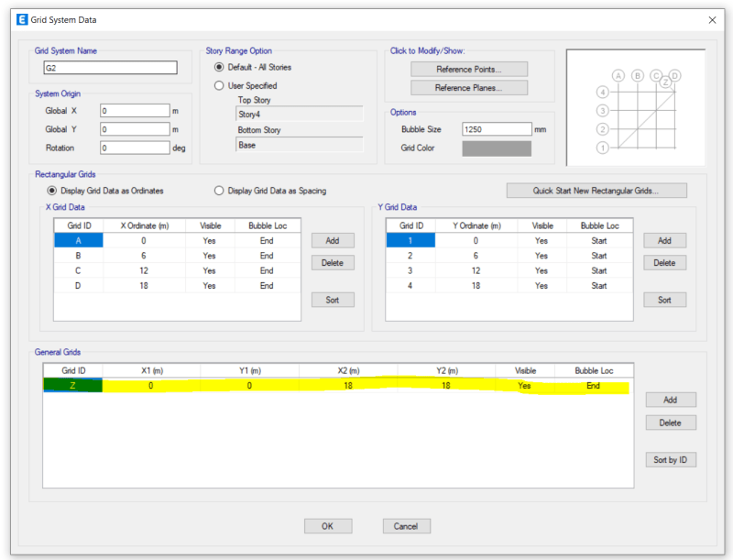Image resolution: width=733 pixels, height=560 pixels.
Task: Select Y grid ID cell 2
Action: 410,256
